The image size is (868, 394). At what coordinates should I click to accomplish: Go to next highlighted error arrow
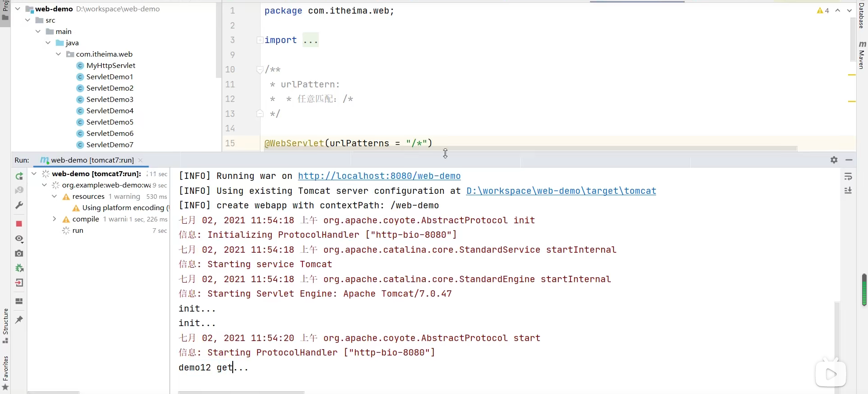(x=849, y=10)
